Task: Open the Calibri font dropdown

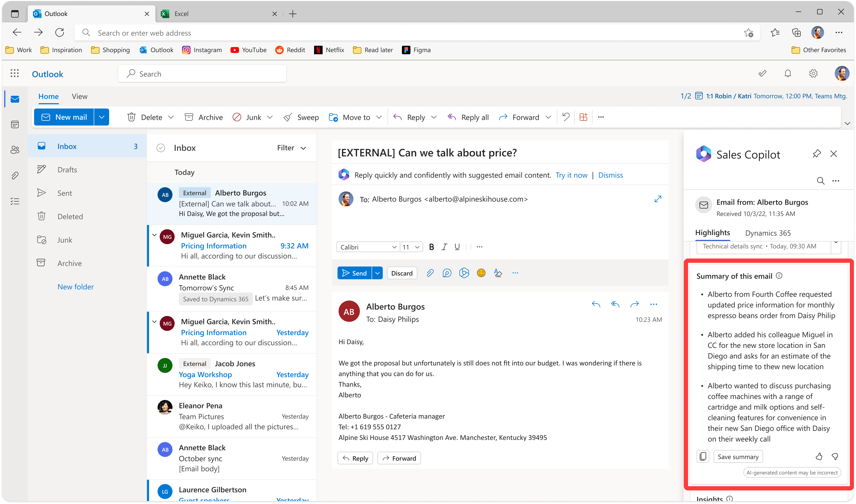Action: (x=368, y=247)
